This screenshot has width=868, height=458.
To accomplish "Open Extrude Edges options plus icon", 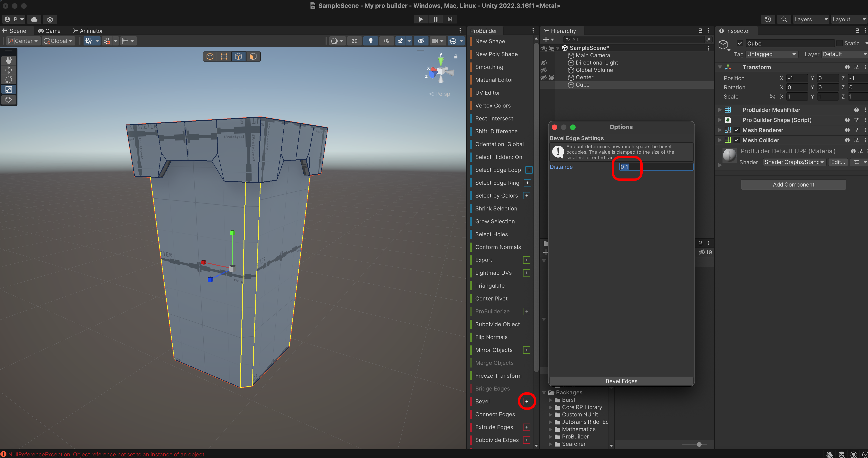I will pyautogui.click(x=527, y=427).
